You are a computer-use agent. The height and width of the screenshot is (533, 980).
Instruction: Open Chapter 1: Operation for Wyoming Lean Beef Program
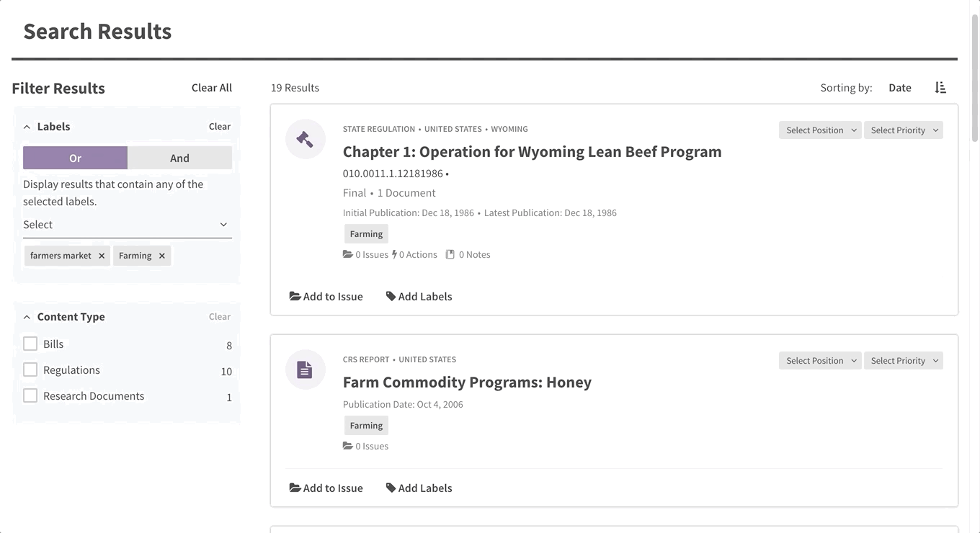tap(532, 152)
